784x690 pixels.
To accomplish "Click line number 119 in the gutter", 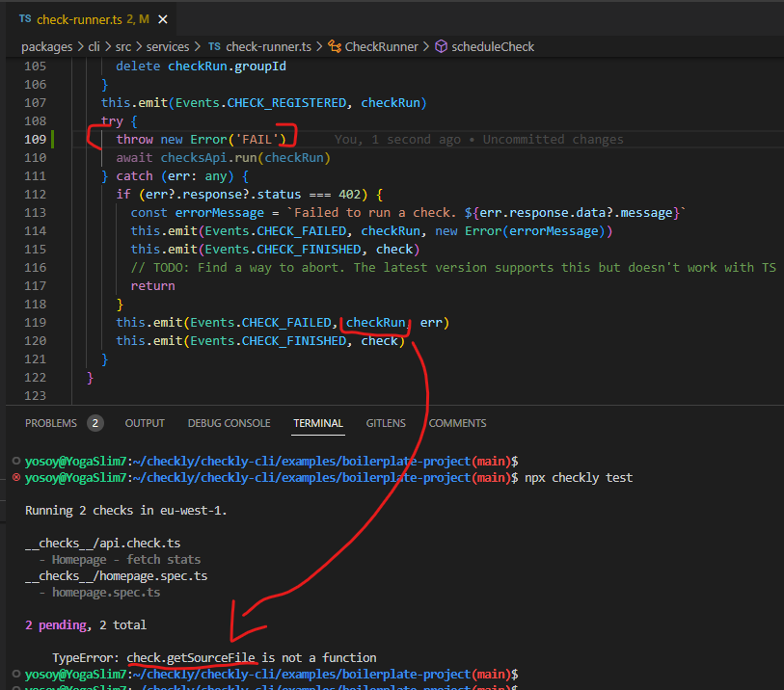I will [35, 323].
